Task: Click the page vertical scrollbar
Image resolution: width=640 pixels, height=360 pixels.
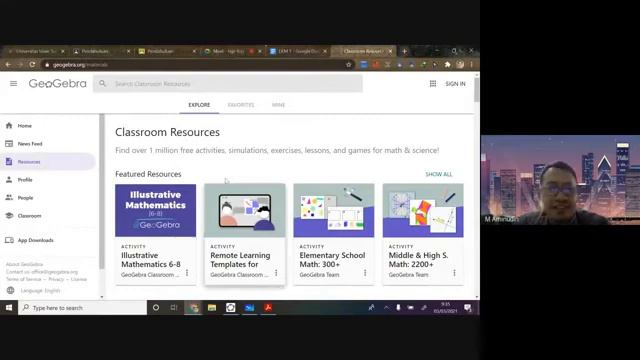Action: [477, 90]
